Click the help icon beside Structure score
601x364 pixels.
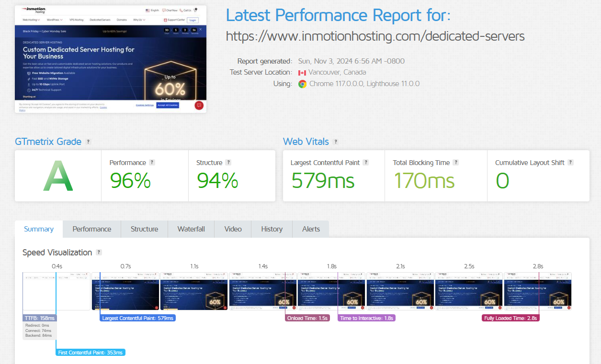[x=228, y=163]
